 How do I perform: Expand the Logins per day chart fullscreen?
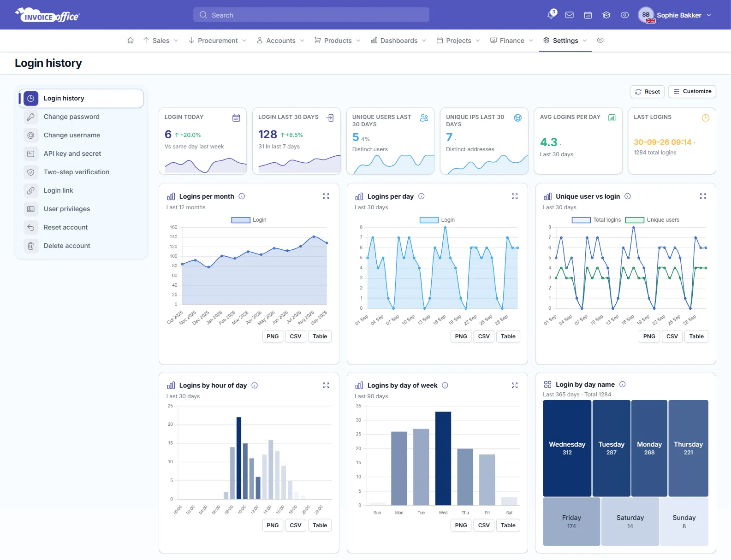click(x=515, y=196)
